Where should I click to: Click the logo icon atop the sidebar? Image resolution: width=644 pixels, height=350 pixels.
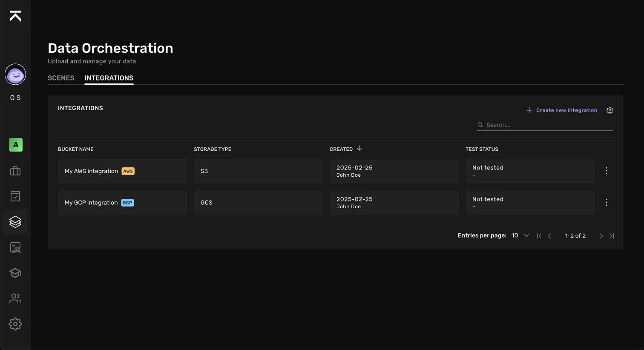pos(15,16)
